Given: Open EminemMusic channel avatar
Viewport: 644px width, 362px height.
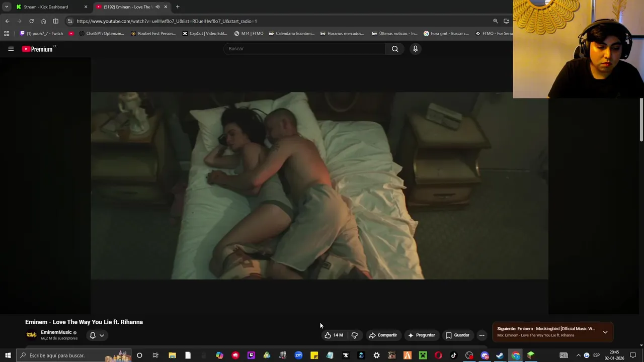Looking at the screenshot, I should [x=31, y=335].
